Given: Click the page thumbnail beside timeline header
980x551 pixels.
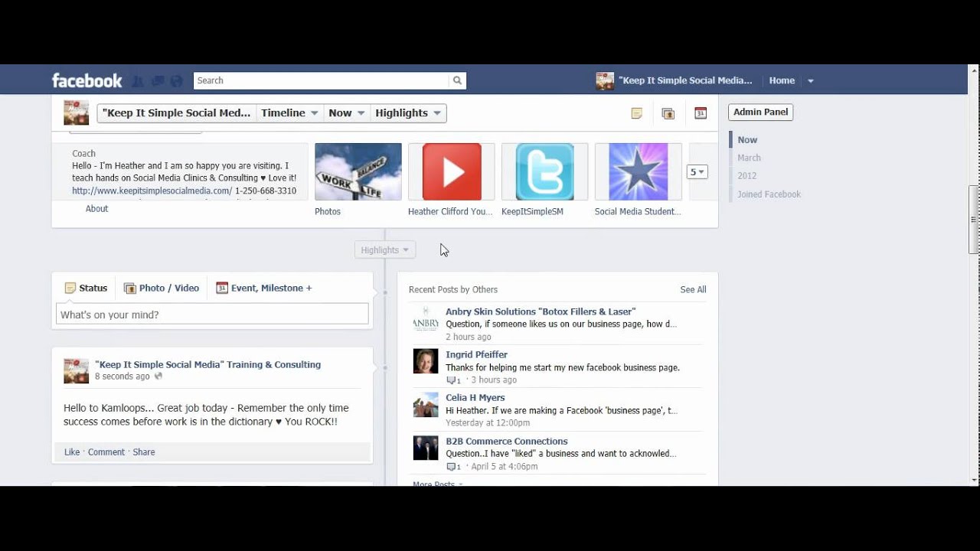Looking at the screenshot, I should tap(77, 112).
